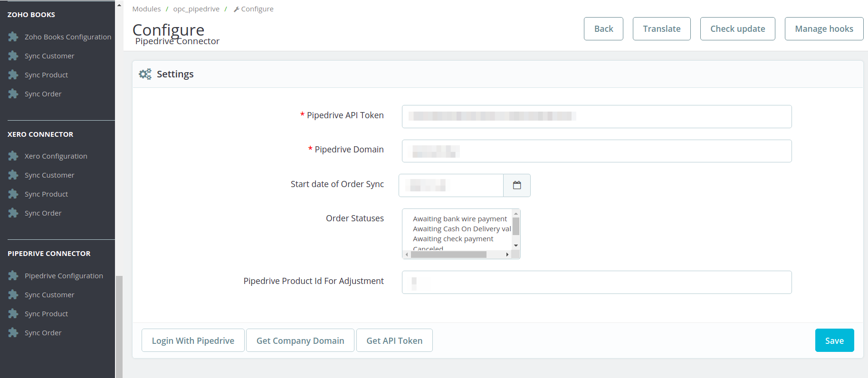Click puzzle icon beside Zoho Books Sync Product
Screen dimensions: 868x378
coord(13,75)
